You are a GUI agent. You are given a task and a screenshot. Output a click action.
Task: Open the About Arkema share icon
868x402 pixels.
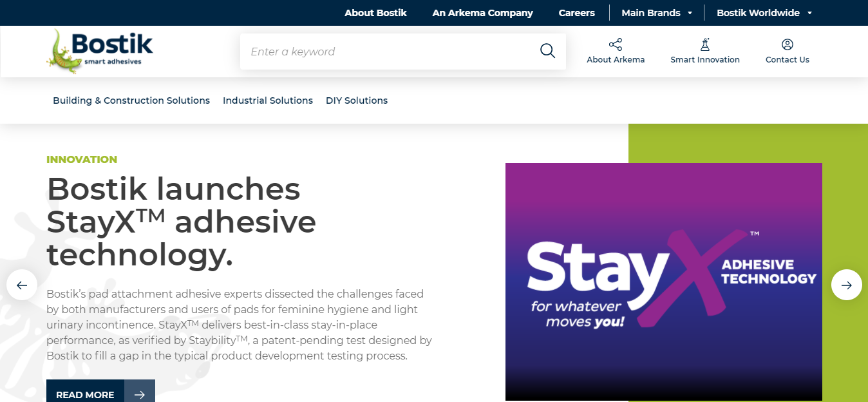[x=616, y=44]
